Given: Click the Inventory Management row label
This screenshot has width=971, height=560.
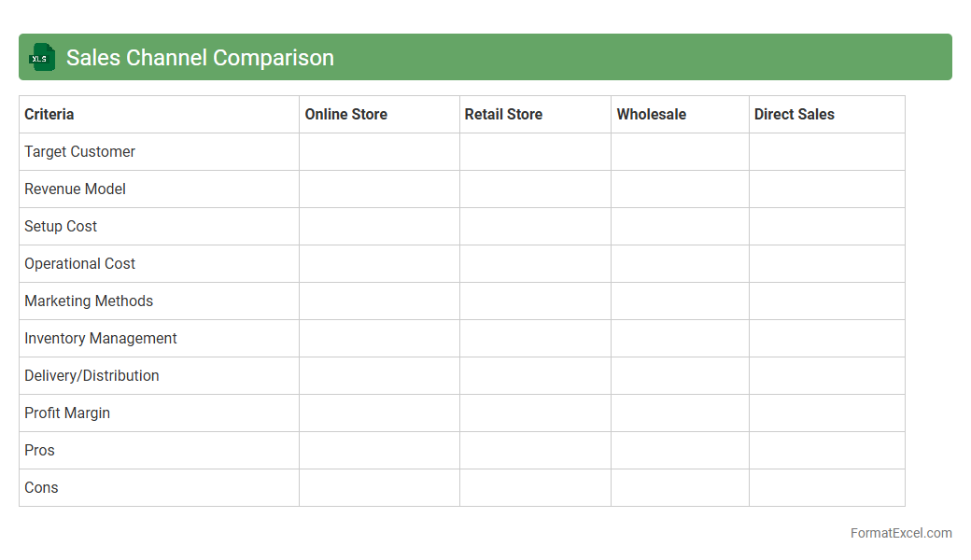Looking at the screenshot, I should tap(100, 339).
